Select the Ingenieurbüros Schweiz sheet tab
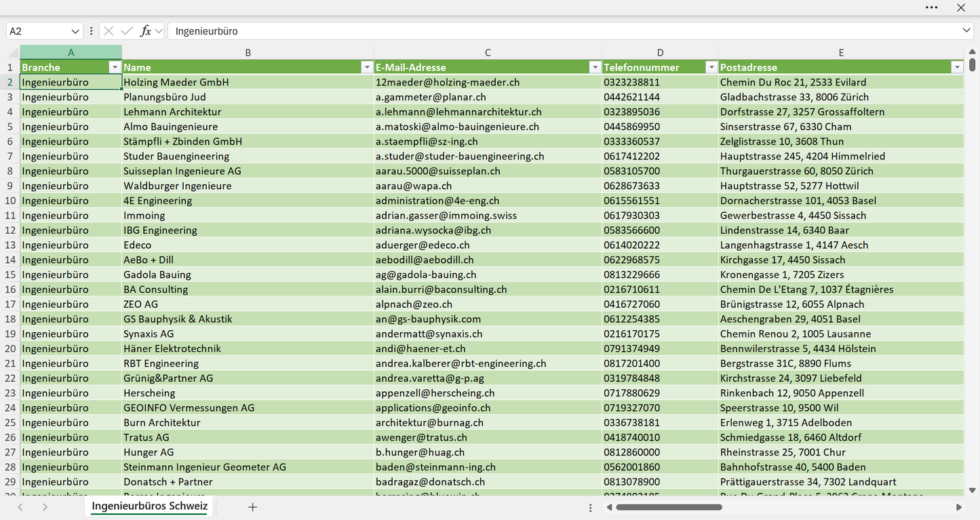 point(149,506)
